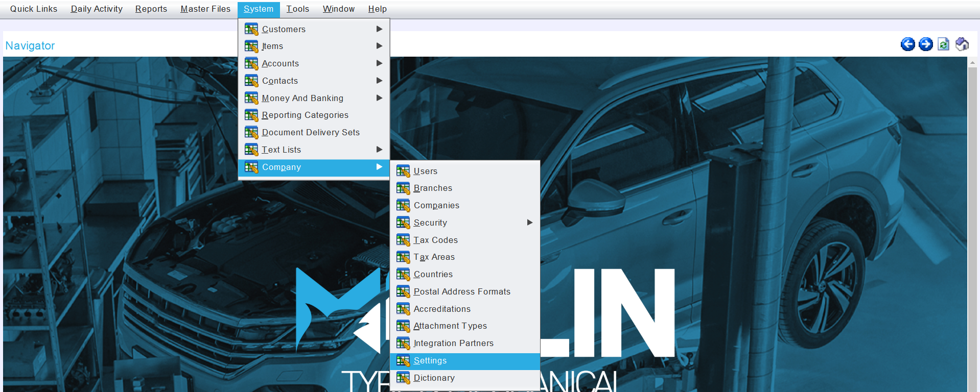Select Companies in the Company submenu
The width and height of the screenshot is (980, 392).
pyautogui.click(x=465, y=206)
